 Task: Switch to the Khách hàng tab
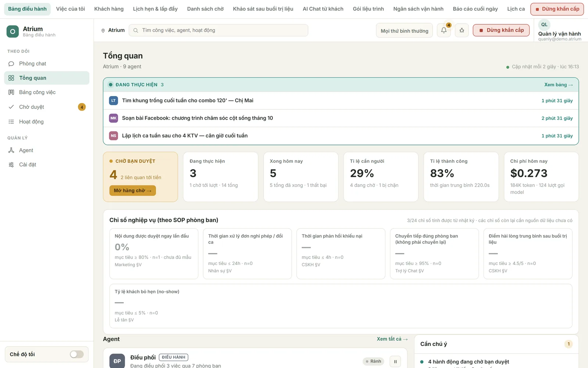pos(109,9)
